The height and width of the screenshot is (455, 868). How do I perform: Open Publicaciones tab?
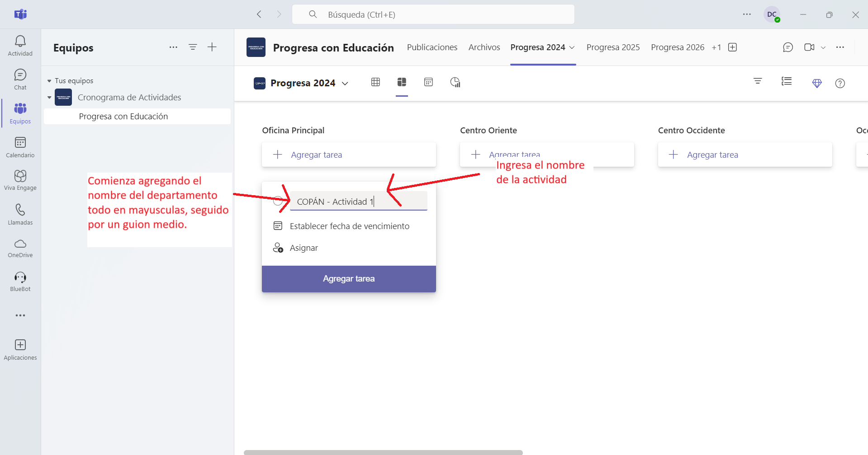pyautogui.click(x=432, y=47)
